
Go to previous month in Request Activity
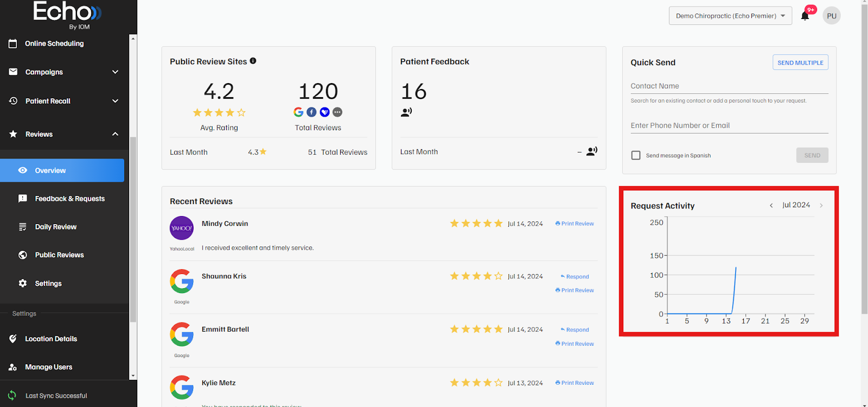pyautogui.click(x=771, y=205)
